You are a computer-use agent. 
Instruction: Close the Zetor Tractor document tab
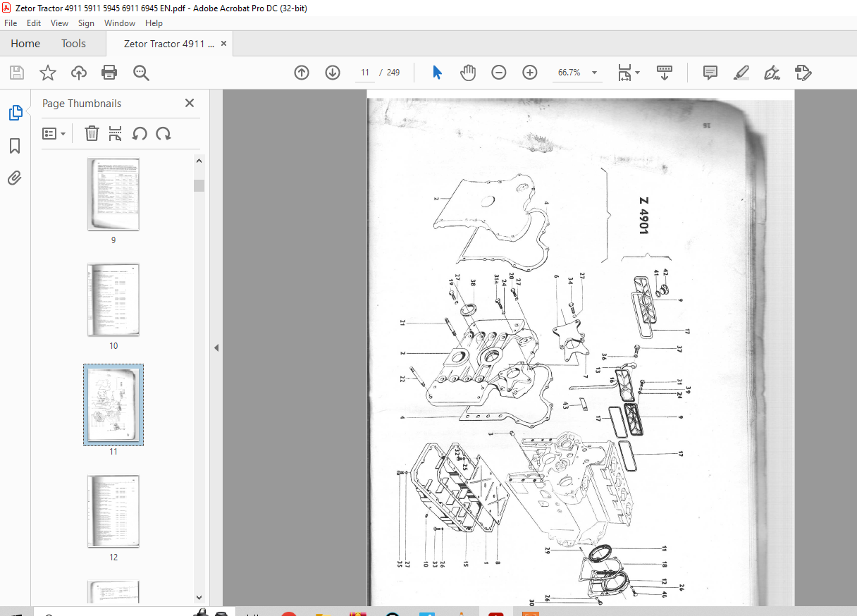click(224, 44)
